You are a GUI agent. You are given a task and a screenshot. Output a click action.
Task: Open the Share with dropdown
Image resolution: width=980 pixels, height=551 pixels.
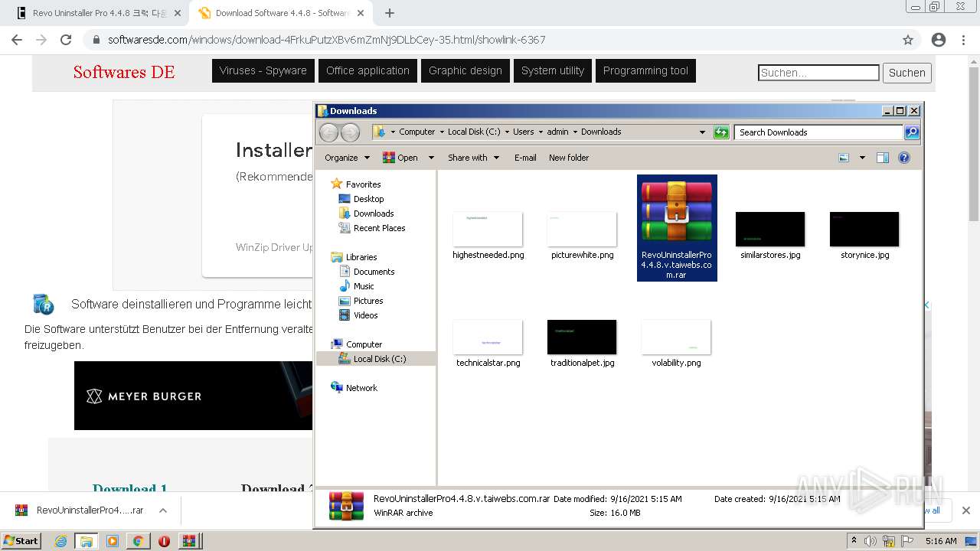(x=473, y=158)
